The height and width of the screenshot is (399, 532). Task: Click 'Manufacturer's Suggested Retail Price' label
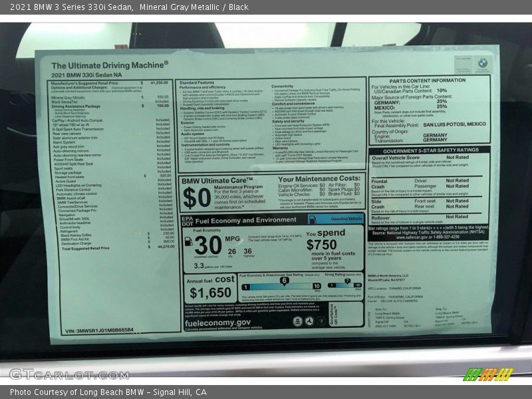click(x=84, y=83)
